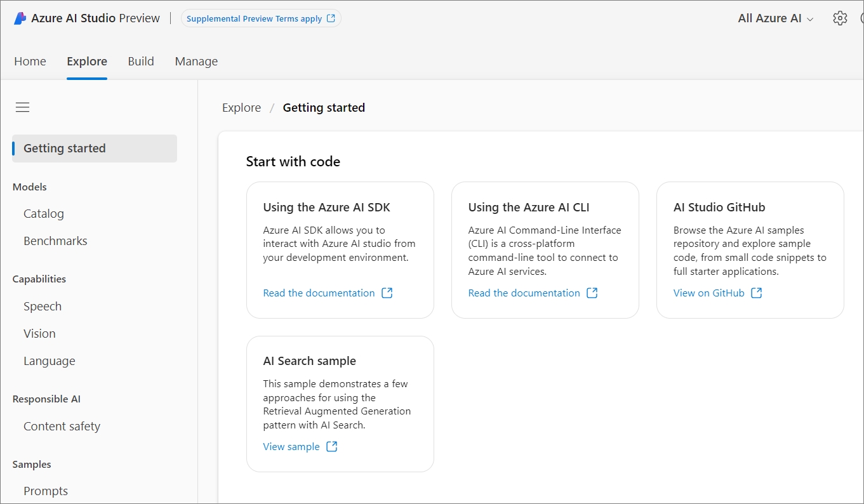
Task: Click external link icon under Azure AI CLI
Action: click(x=592, y=293)
